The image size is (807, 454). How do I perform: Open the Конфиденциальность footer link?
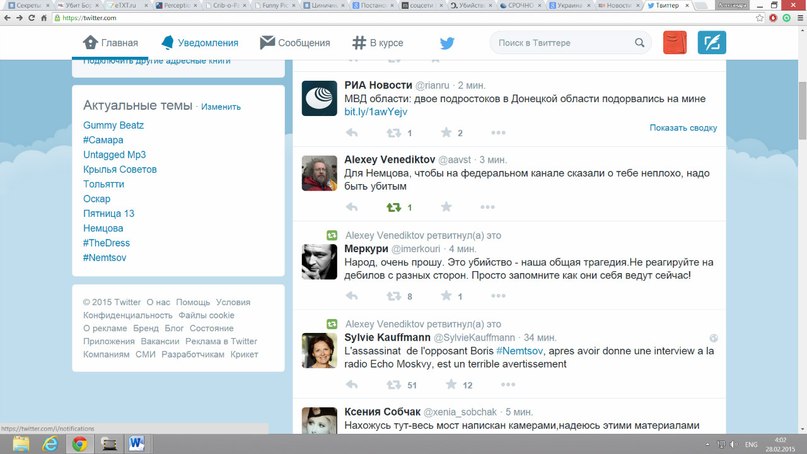click(x=128, y=315)
